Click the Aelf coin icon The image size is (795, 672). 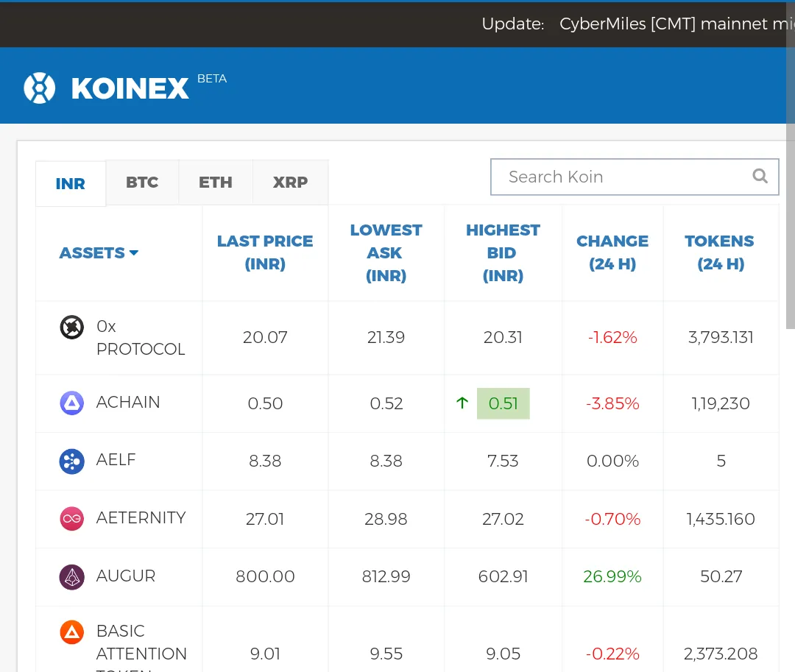pyautogui.click(x=72, y=461)
